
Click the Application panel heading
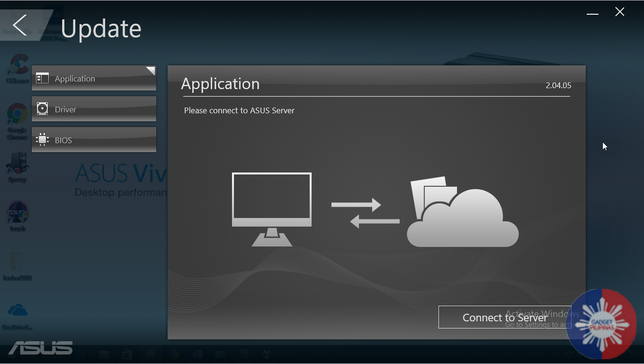220,84
